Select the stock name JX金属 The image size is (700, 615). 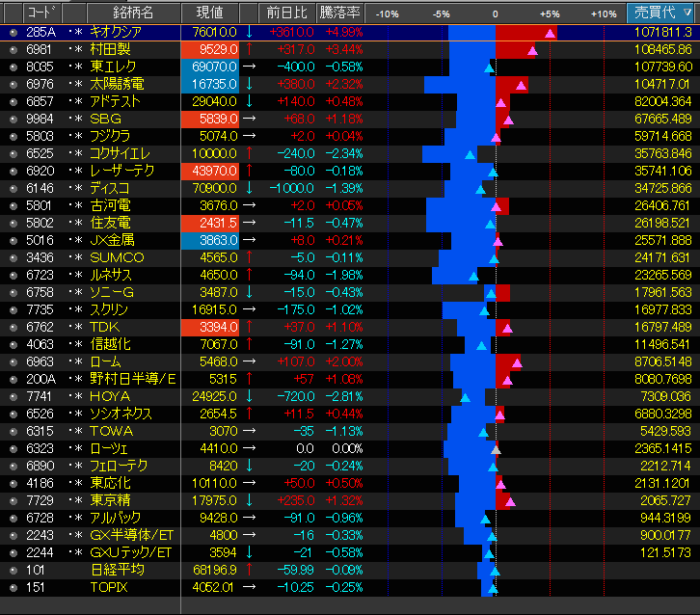[x=112, y=240]
